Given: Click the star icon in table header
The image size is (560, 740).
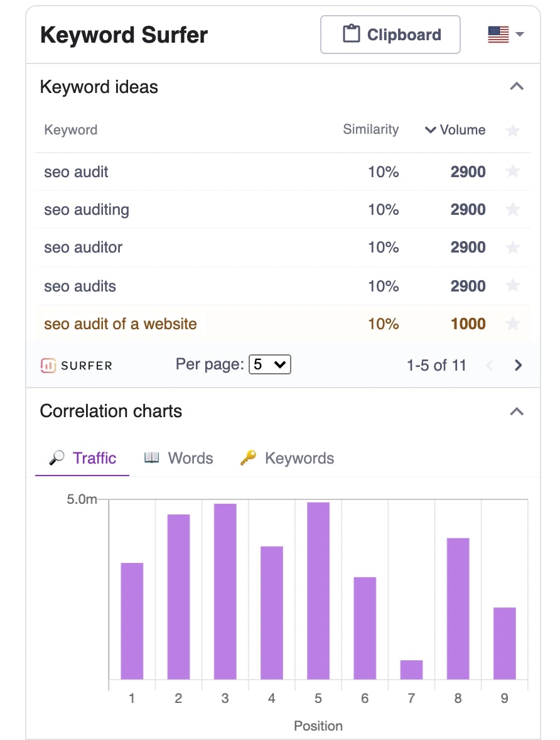Looking at the screenshot, I should pos(513,131).
